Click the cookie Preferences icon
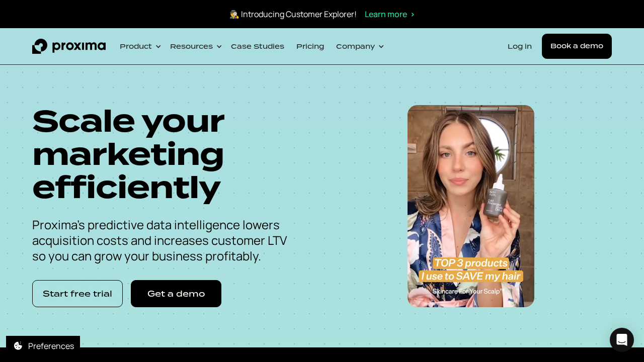Screen dimensions: 644x362 (18, 346)
